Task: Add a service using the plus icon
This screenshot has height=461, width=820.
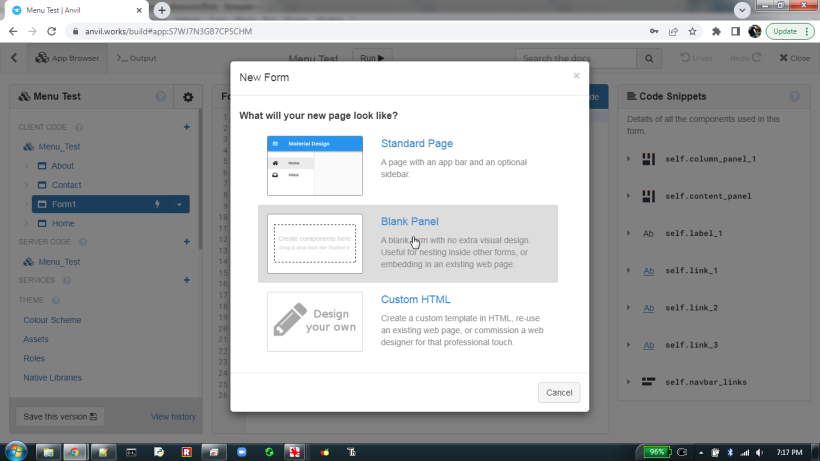Action: [186, 280]
